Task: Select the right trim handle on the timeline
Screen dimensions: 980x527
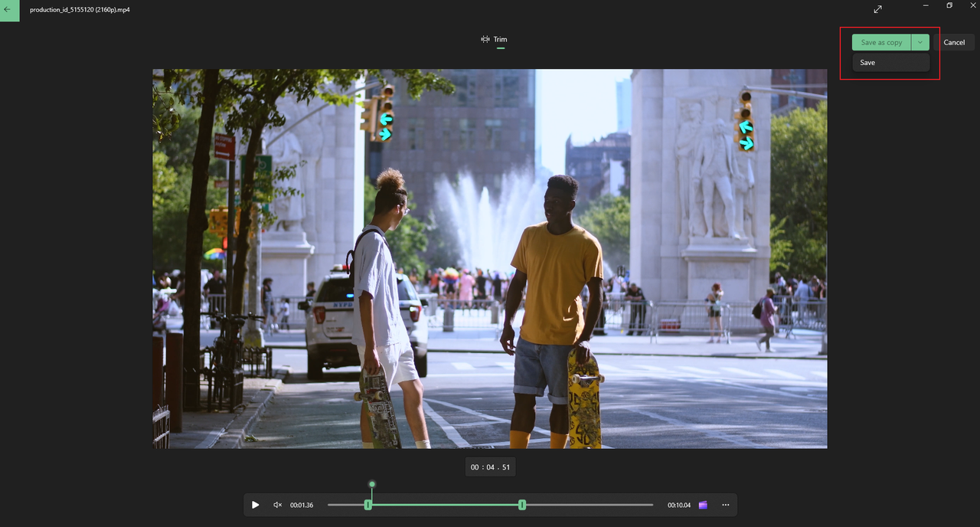Action: (x=522, y=505)
